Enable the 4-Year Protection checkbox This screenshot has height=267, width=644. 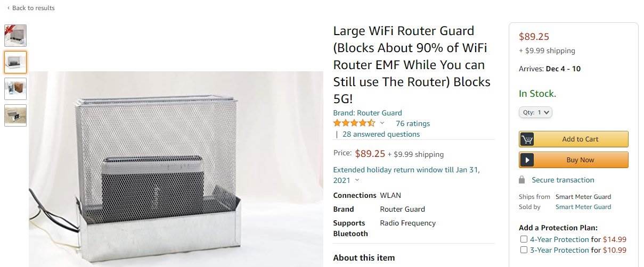[x=524, y=239]
